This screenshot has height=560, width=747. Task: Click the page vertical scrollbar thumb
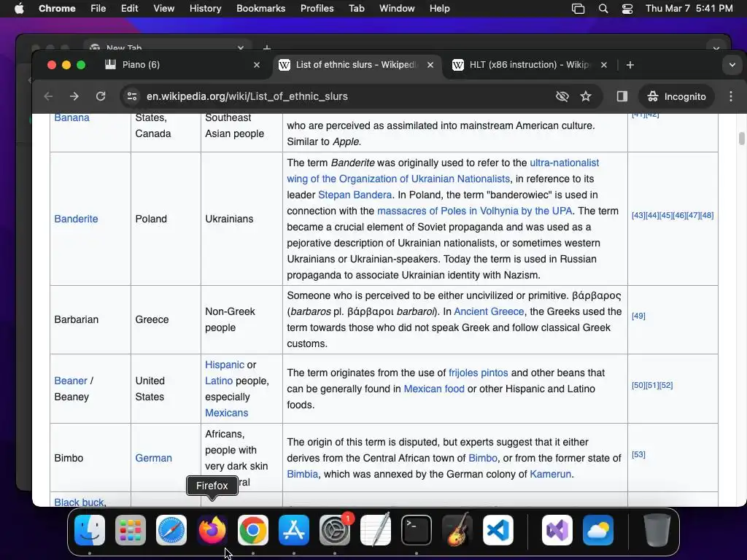coord(741,139)
